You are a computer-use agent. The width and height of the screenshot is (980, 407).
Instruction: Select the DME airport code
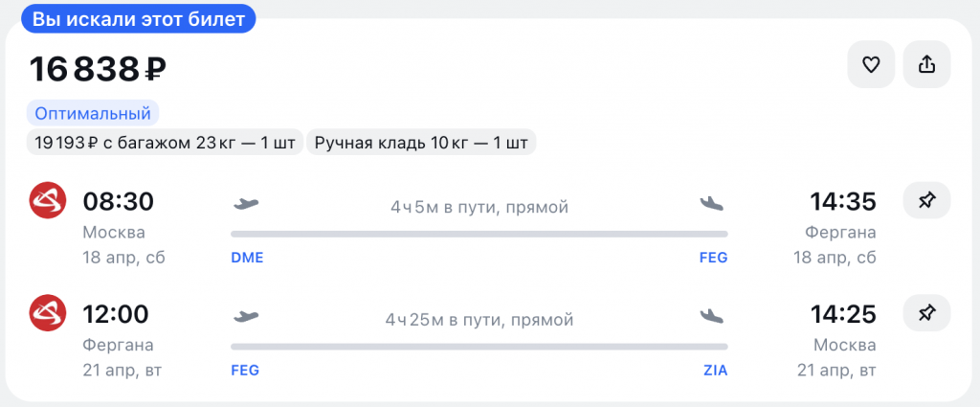247,258
